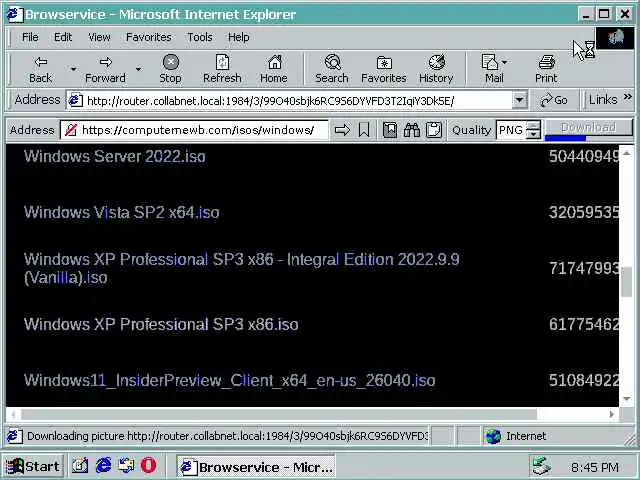Viewport: 640px width, 480px height.
Task: Open the Favorites menu
Action: 149,37
